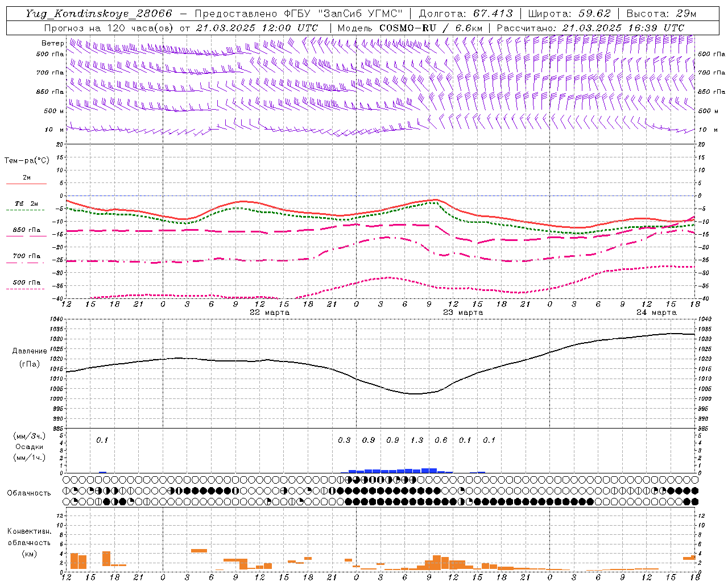Click the "23 марта" date label

[463, 313]
